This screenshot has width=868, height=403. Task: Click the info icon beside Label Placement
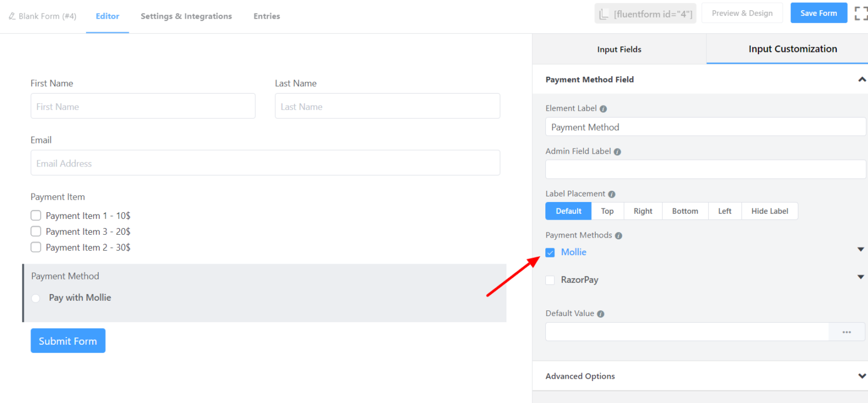[x=611, y=194]
